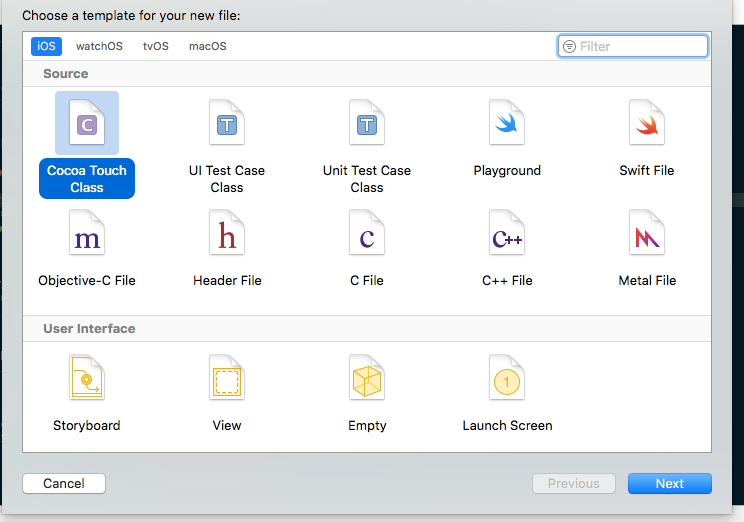Viewport: 744px width, 522px height.
Task: Focus the Filter text field
Action: tap(632, 47)
